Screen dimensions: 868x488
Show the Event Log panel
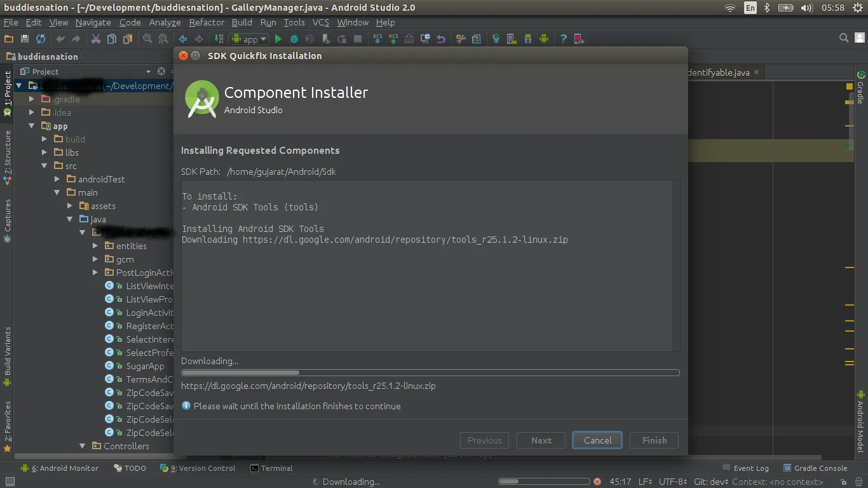(x=745, y=468)
